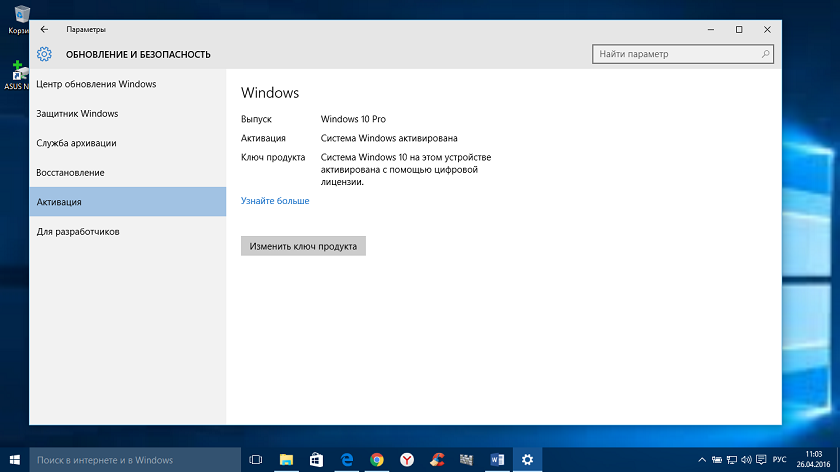Click the Изменить ключ продукта button
840x472 pixels.
[303, 246]
